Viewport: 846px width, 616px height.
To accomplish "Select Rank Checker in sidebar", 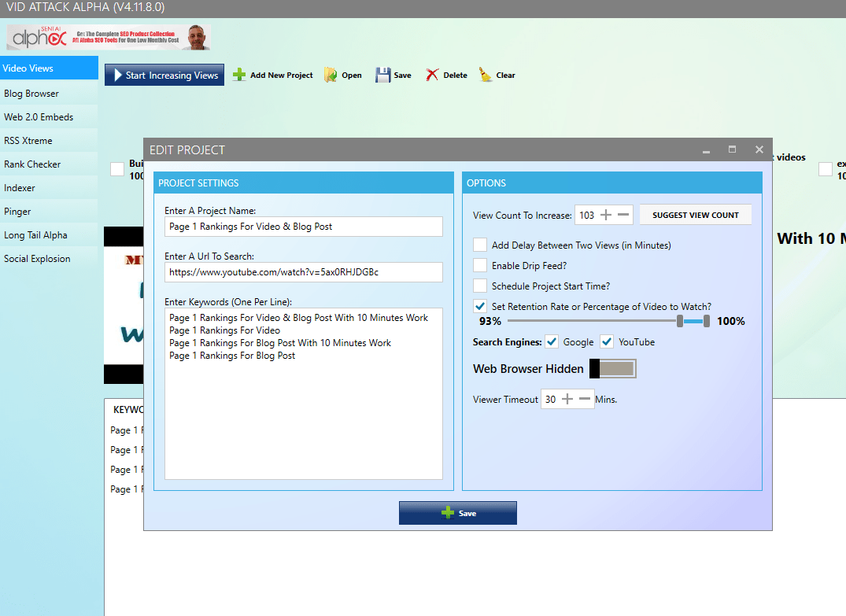I will tap(49, 164).
